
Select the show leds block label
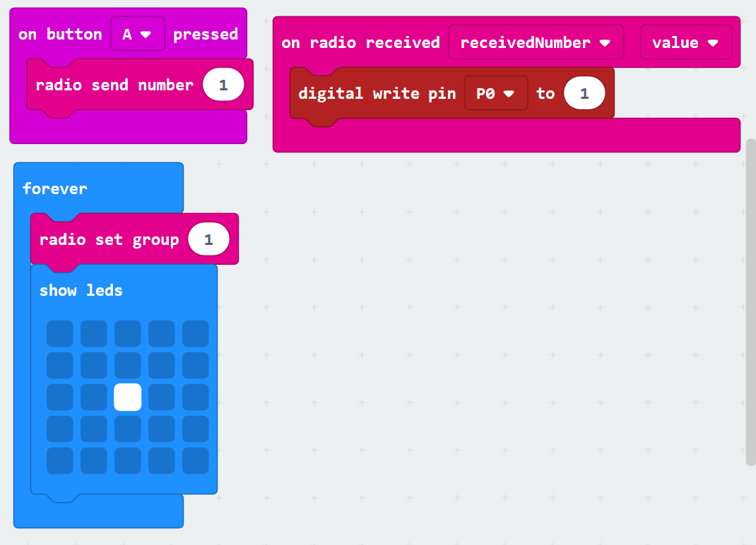pos(81,291)
